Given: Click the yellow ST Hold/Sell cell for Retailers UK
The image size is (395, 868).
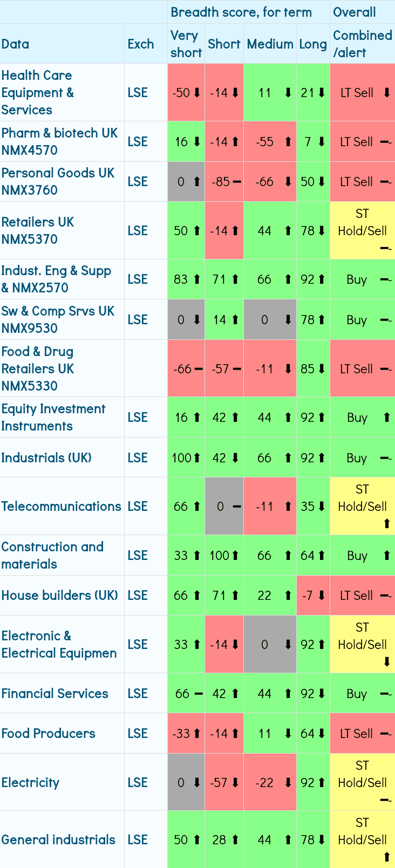Looking at the screenshot, I should coord(362,230).
